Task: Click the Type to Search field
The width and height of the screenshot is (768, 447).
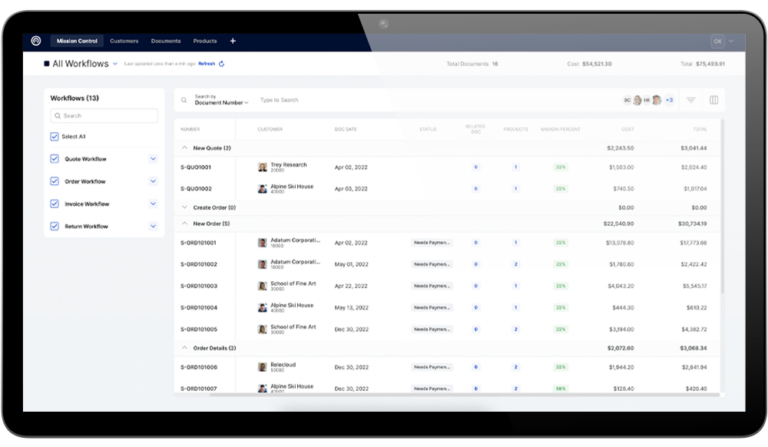Action: tap(279, 100)
